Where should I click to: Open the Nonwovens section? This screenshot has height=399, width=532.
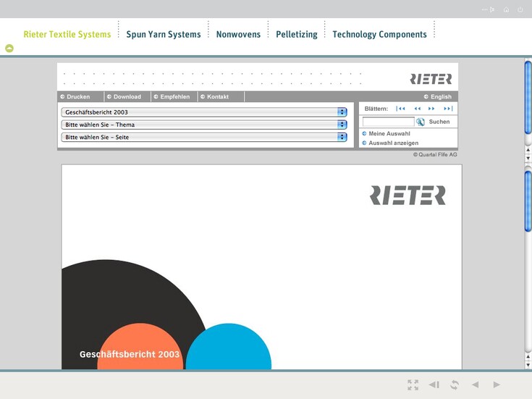click(x=238, y=34)
